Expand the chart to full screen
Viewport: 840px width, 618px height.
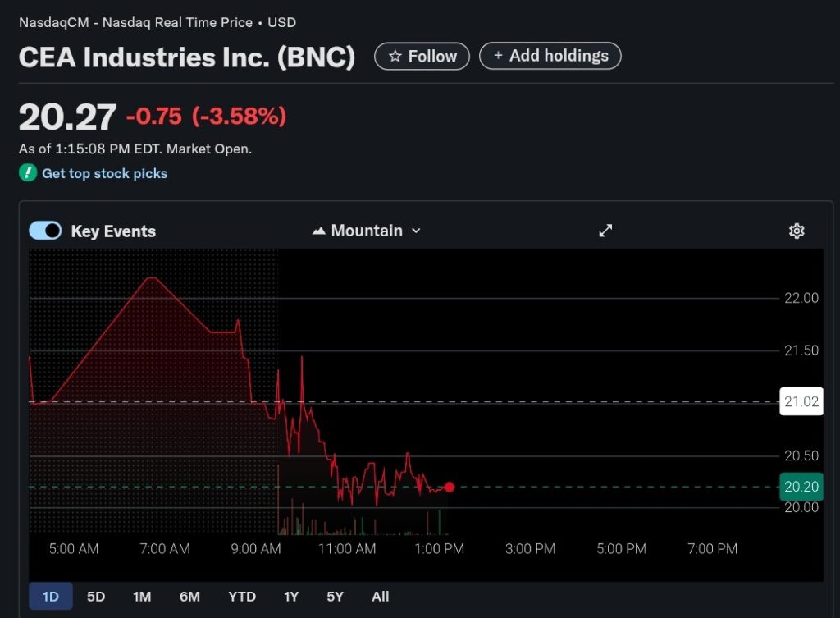coord(605,231)
